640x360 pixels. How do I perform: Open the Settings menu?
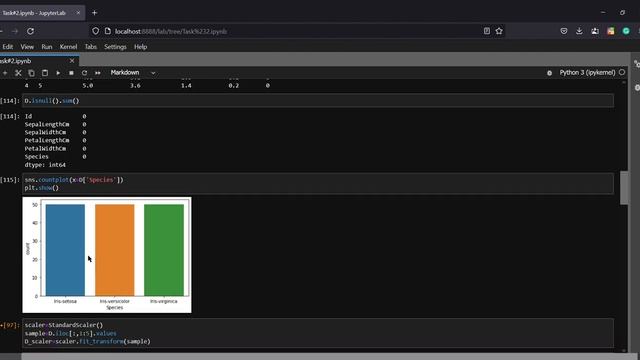(115, 47)
